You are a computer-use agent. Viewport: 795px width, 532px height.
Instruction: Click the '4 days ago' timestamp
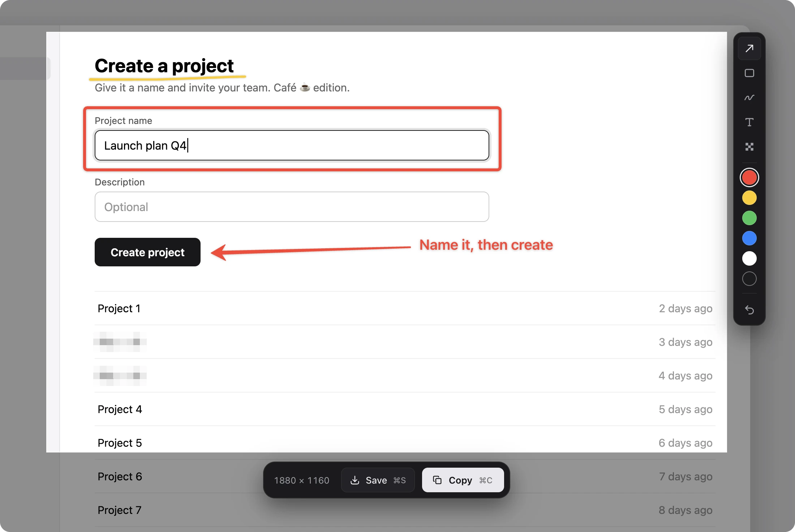pos(686,376)
